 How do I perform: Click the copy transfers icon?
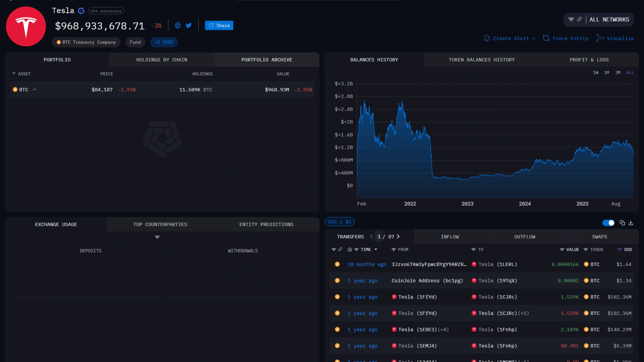622,223
